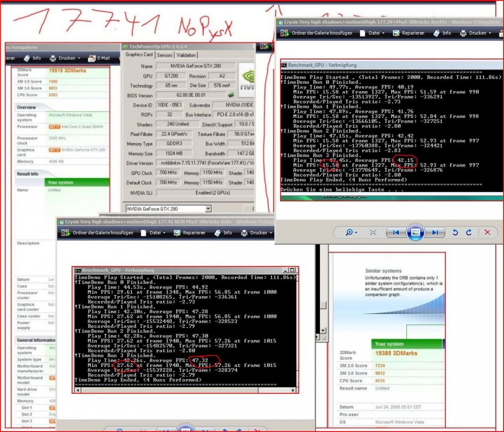Click the GPU field showing GT200
Screen dimensions: 504x432
coord(171,76)
